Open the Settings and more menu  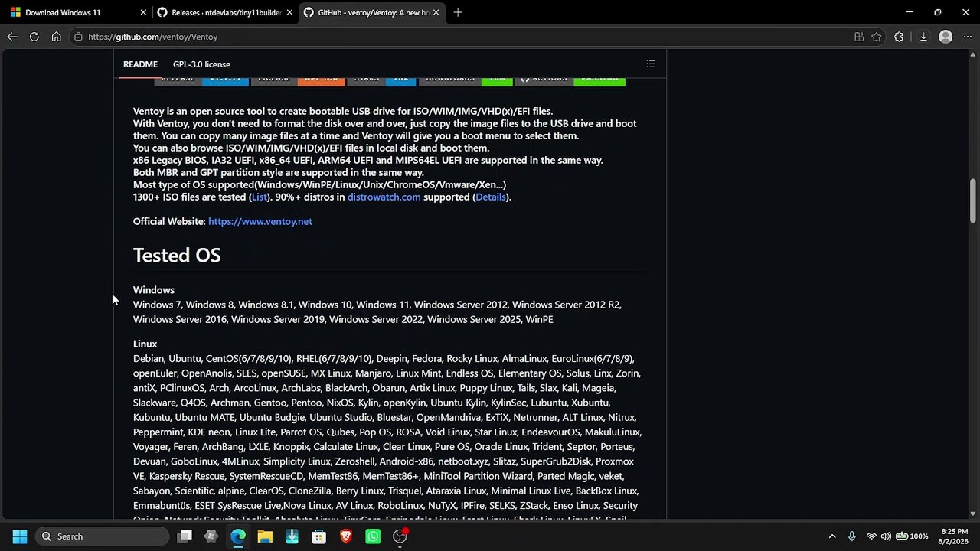click(966, 37)
